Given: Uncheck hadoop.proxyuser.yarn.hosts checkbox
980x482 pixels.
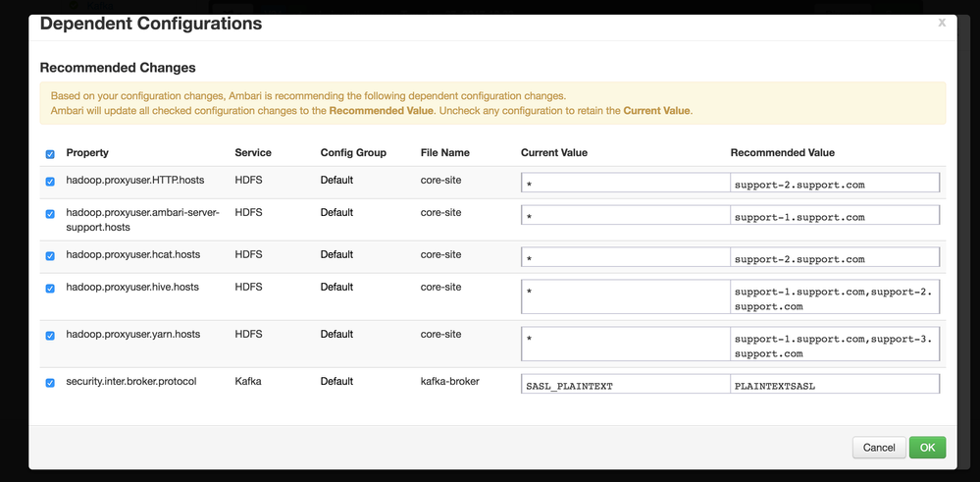Looking at the screenshot, I should click(x=50, y=336).
